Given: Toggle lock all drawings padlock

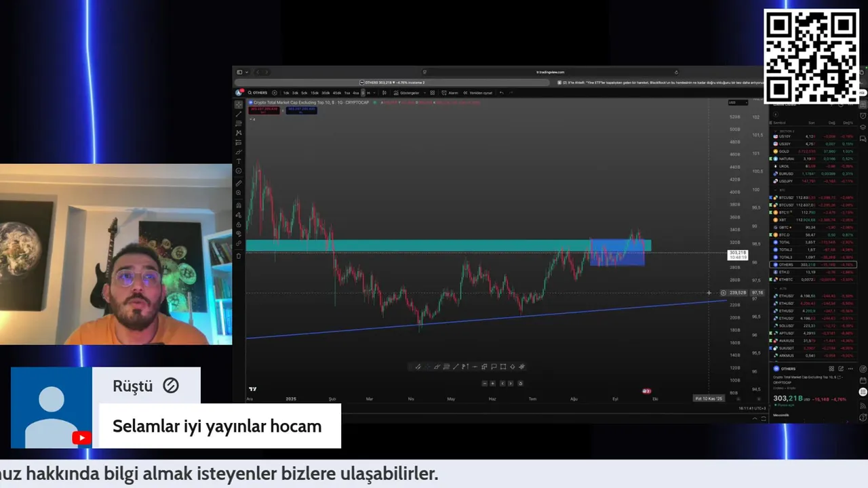Looking at the screenshot, I should coord(239,224).
